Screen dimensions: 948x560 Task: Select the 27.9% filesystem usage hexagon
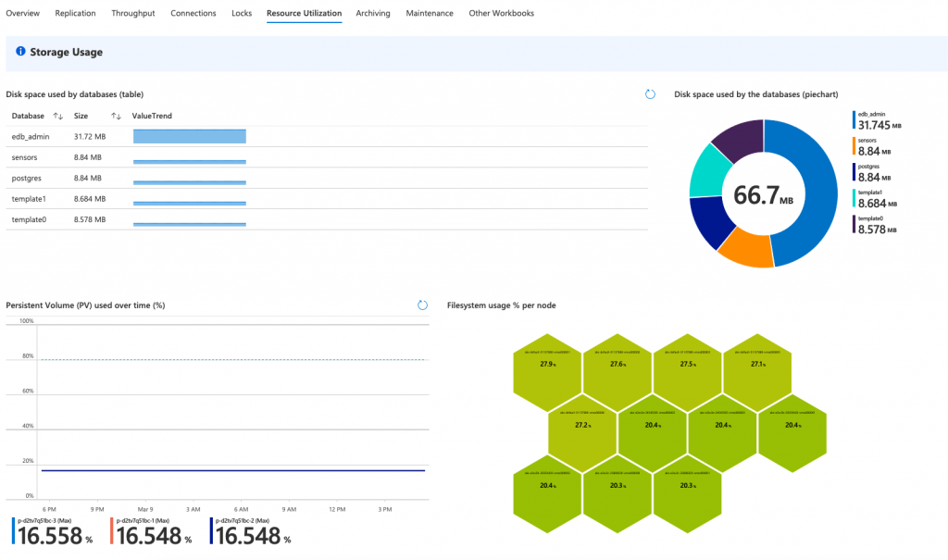point(548,364)
